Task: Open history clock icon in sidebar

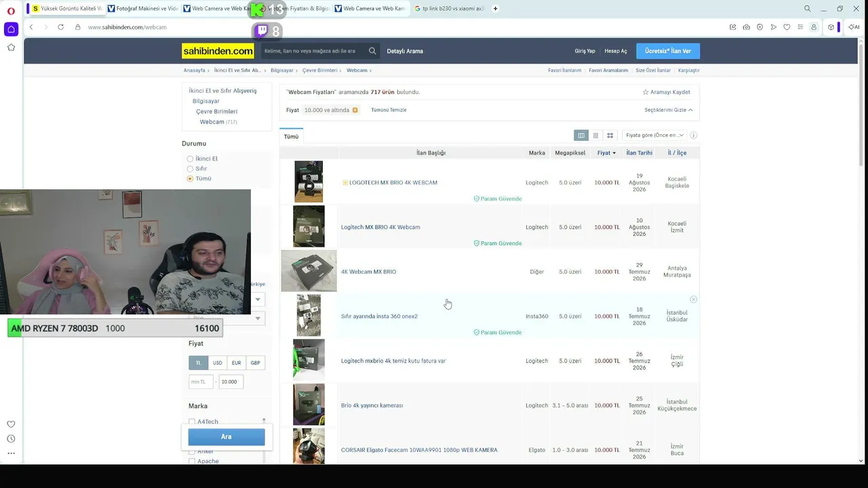Action: coord(11,439)
